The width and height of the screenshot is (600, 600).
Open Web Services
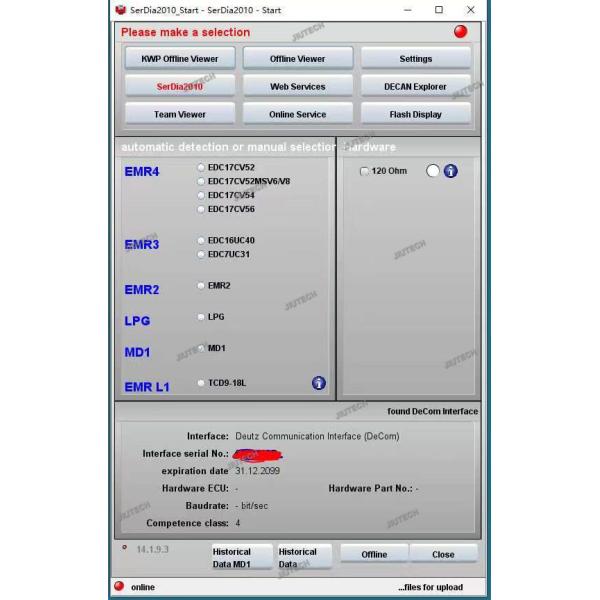click(298, 86)
